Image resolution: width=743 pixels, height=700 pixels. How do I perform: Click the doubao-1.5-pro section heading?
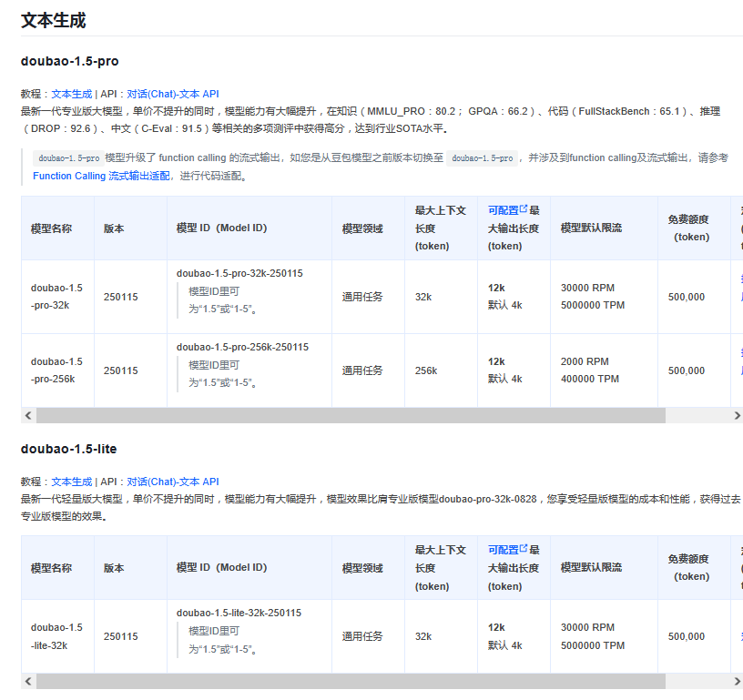pyautogui.click(x=69, y=61)
